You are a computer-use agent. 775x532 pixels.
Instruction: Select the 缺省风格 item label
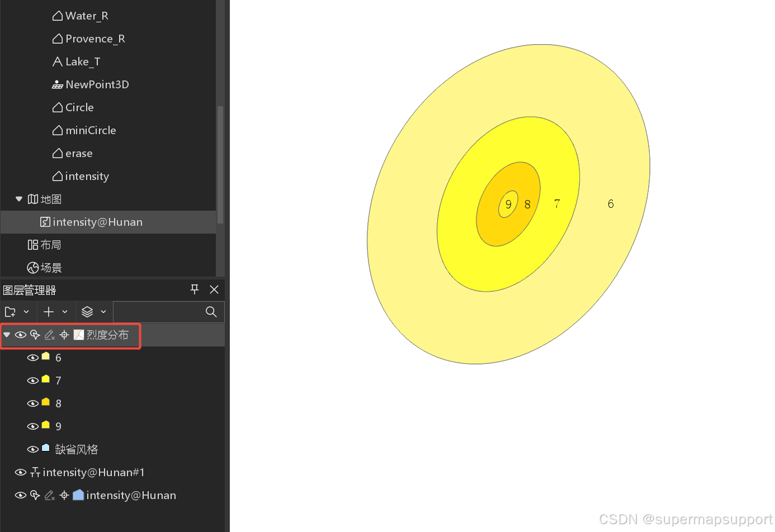[77, 449]
